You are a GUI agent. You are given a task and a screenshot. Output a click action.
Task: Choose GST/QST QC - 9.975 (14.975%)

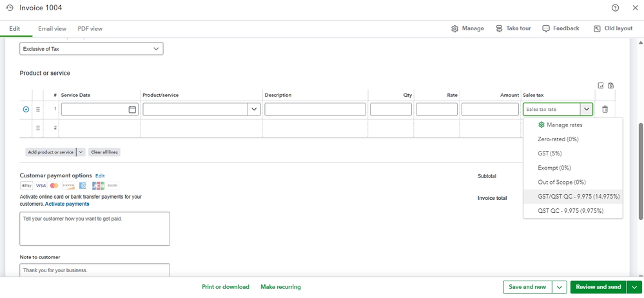572,197
